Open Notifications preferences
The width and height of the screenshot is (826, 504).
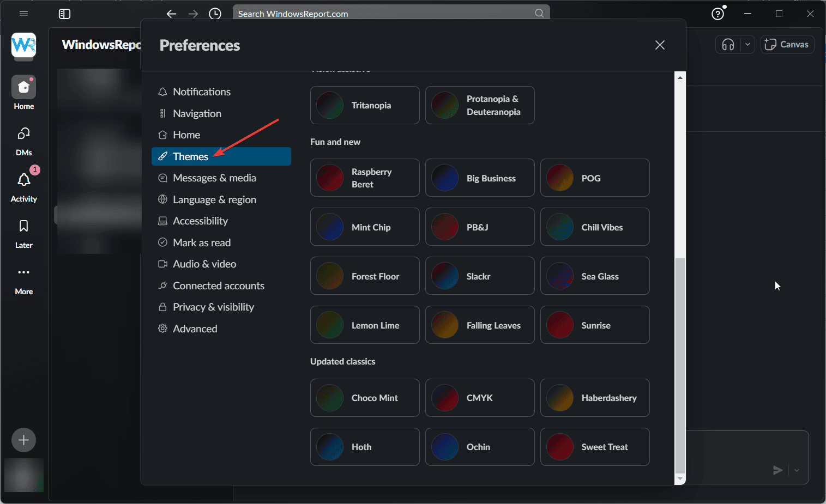tap(221, 92)
